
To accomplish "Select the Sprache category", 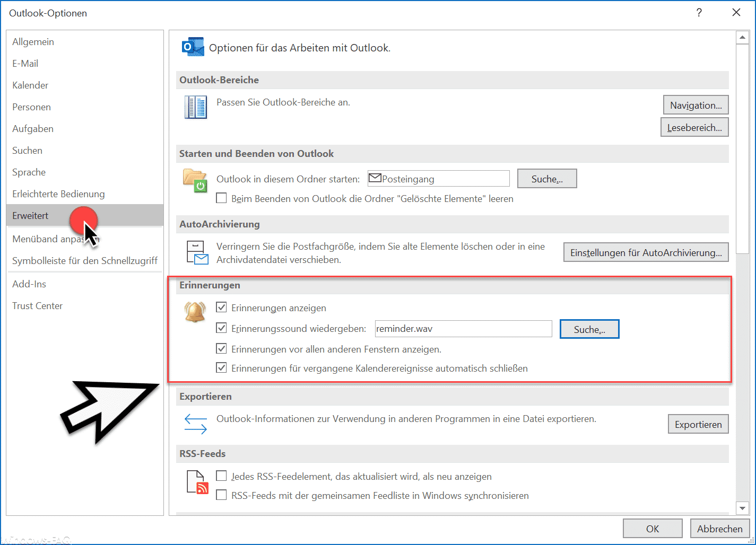I will pos(85,172).
